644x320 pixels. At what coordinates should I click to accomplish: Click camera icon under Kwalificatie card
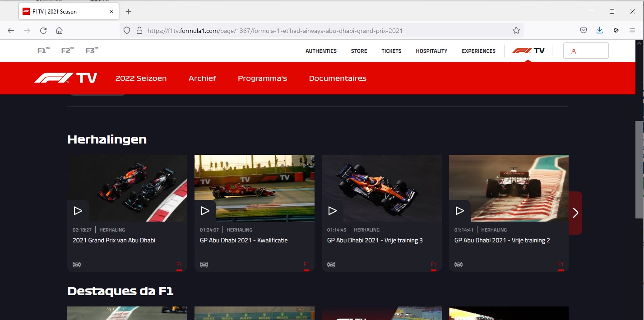[x=204, y=264]
